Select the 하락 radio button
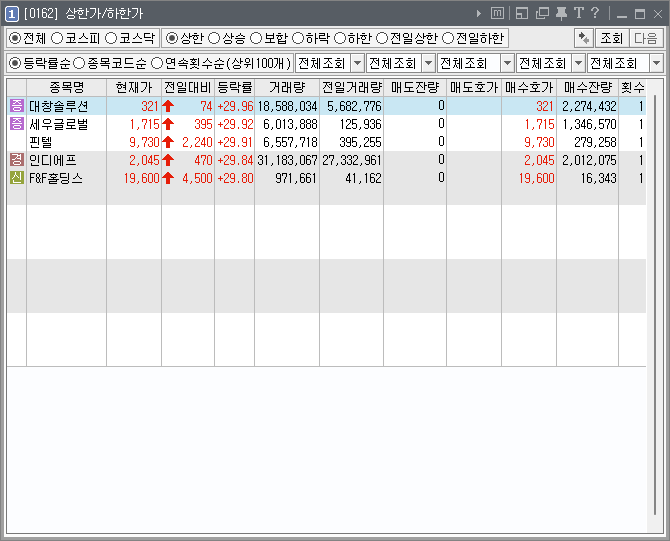Viewport: 670px width, 541px height. click(x=297, y=38)
